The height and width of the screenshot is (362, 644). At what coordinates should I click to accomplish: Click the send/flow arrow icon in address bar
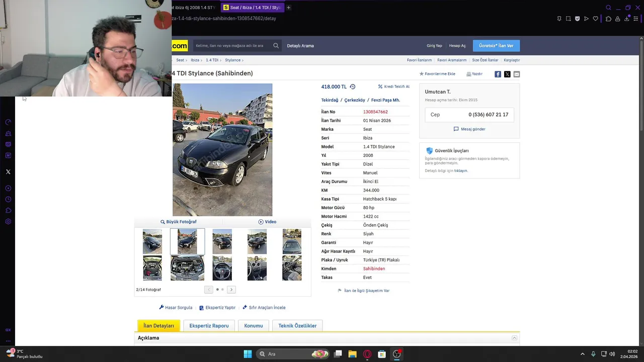tap(586, 19)
